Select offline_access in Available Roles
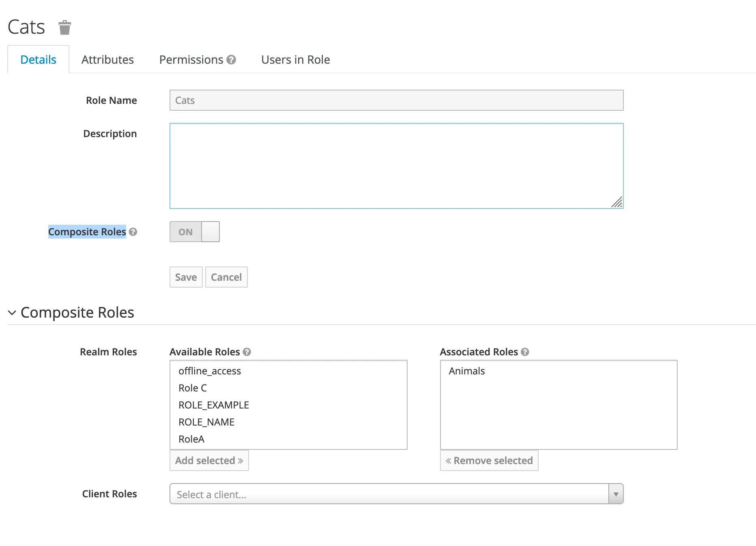Image resolution: width=756 pixels, height=546 pixels. pos(210,371)
